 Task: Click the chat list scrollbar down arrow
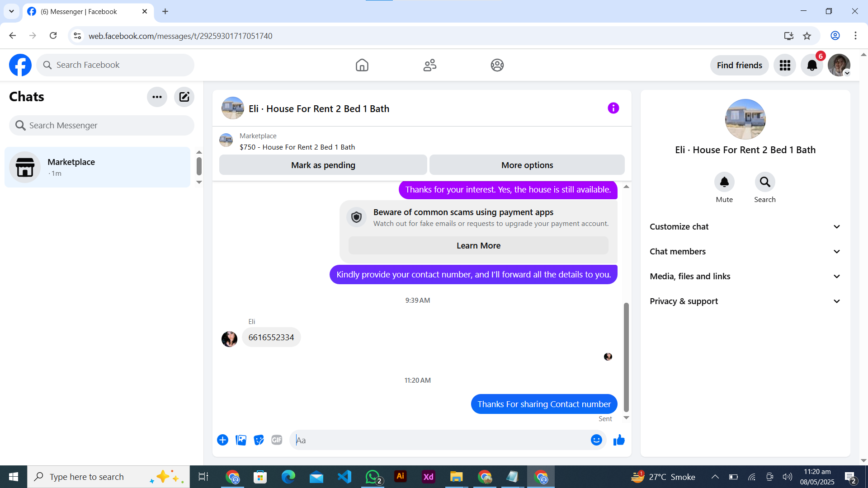tap(199, 183)
